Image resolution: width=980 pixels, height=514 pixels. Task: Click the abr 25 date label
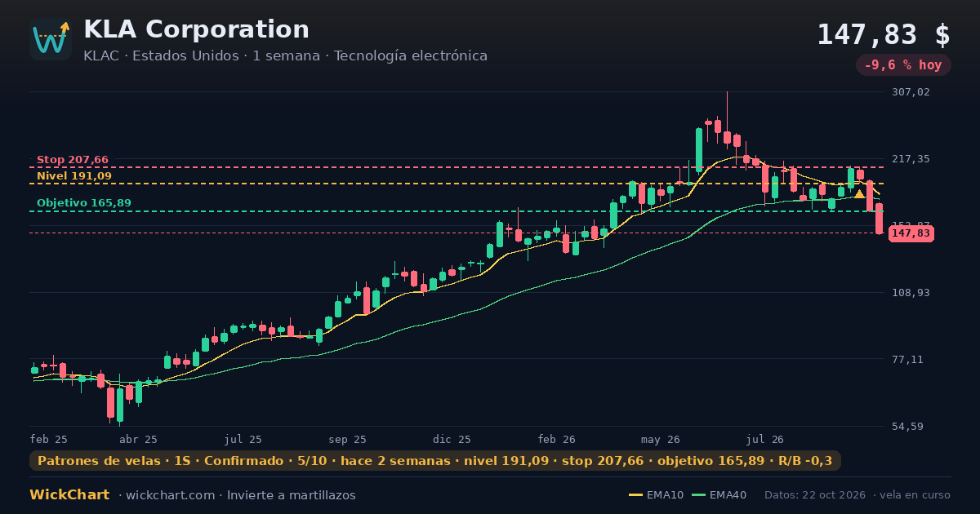coord(138,439)
